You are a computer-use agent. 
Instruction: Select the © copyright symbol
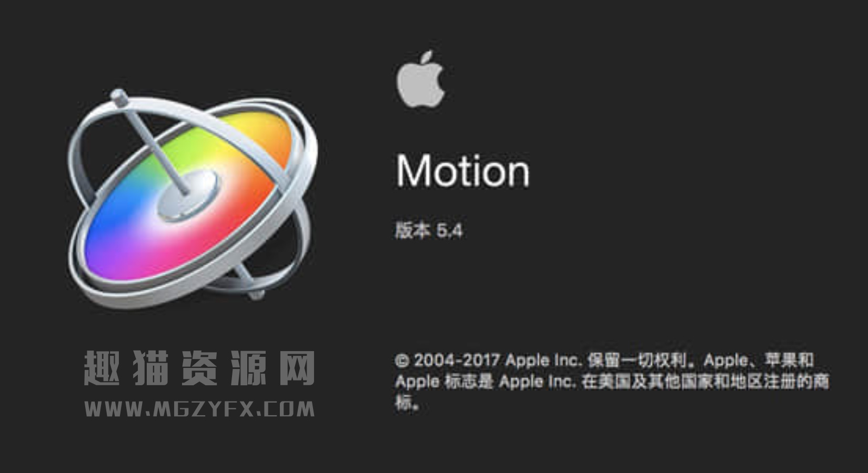402,361
